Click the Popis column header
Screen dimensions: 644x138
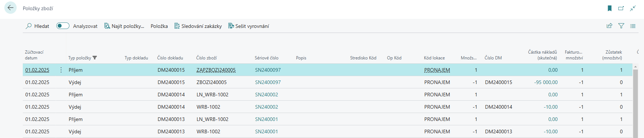301,58
